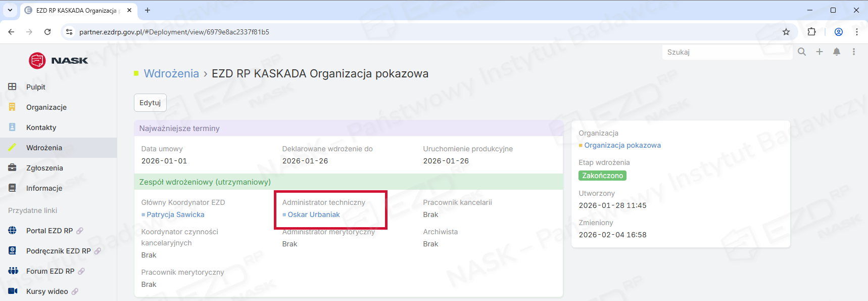
Task: Click the plus icon to add new
Action: [819, 52]
